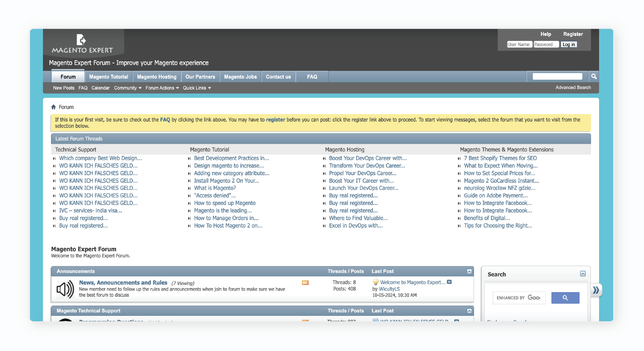The height and width of the screenshot is (351, 644).
Task: Open thread How to speed up Magento
Action: (x=225, y=203)
